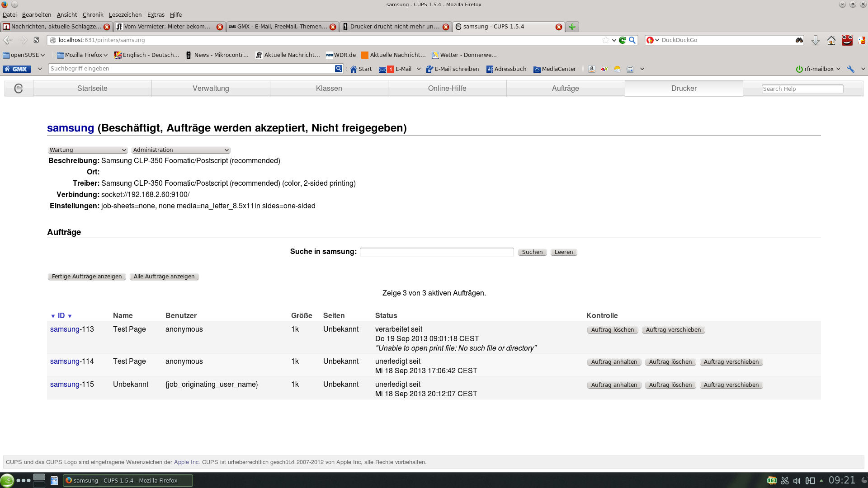The width and height of the screenshot is (868, 488).
Task: Open the 'E-Mail schreiben' toolbar item
Action: 453,69
